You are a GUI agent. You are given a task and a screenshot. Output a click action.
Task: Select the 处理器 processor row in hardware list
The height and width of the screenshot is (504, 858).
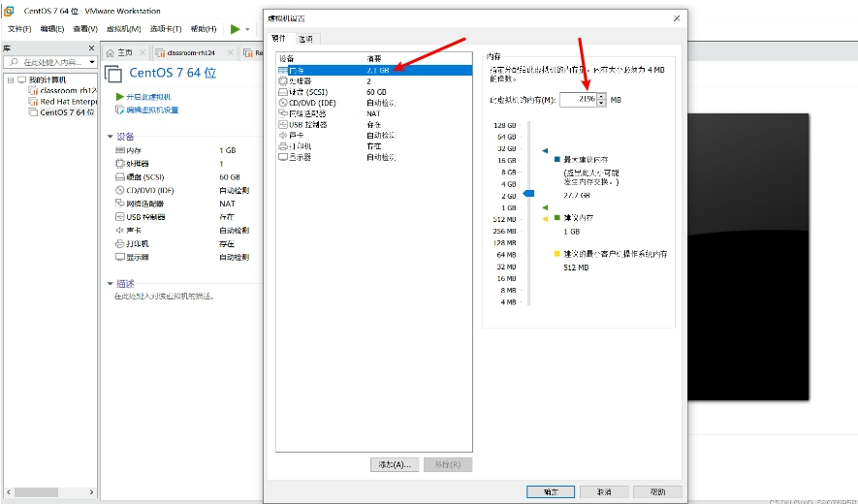click(x=374, y=81)
